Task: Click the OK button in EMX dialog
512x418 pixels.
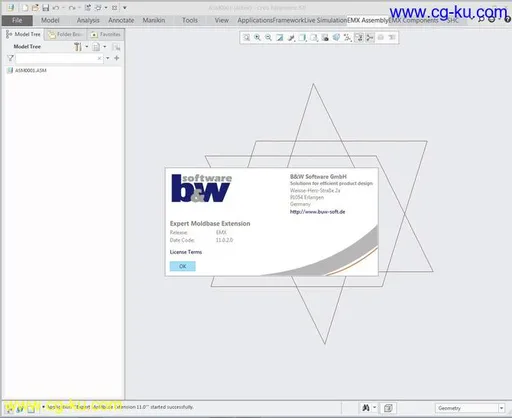Action: click(183, 266)
